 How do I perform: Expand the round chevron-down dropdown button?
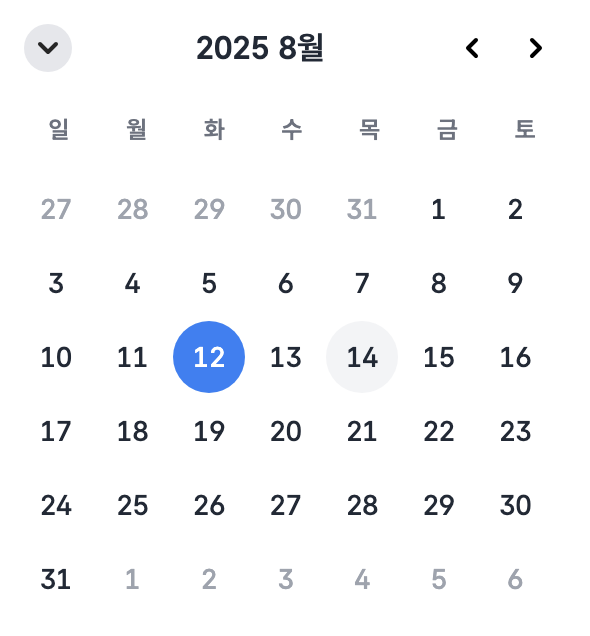(48, 48)
